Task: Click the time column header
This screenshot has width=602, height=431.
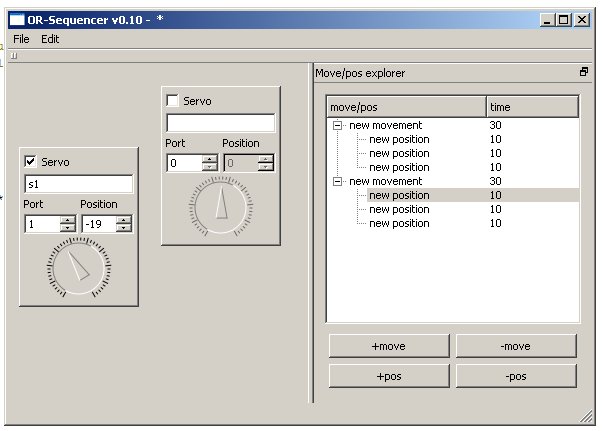Action: pos(531,106)
